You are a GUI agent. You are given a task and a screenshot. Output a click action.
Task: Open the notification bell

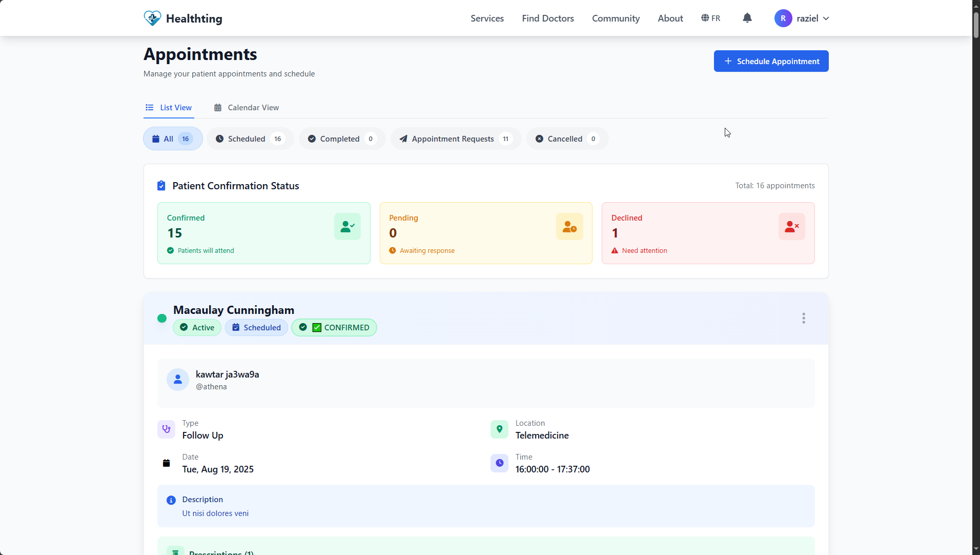747,18
